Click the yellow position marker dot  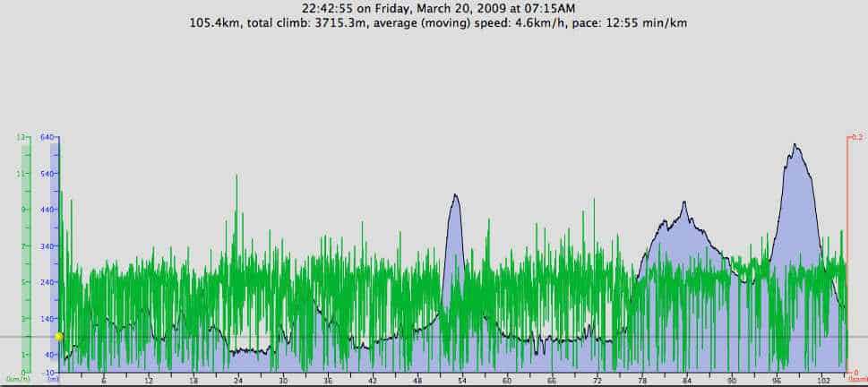tap(59, 337)
